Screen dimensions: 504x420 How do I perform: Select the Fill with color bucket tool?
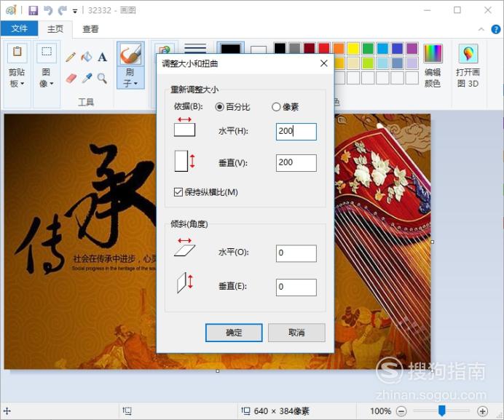[87, 58]
